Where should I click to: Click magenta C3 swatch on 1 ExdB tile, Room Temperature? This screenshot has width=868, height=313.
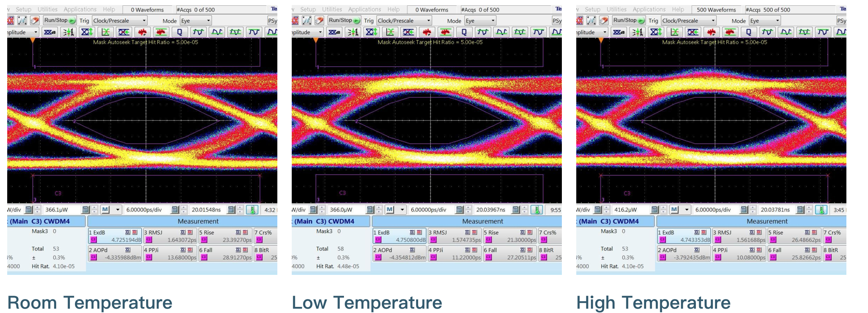point(94,240)
